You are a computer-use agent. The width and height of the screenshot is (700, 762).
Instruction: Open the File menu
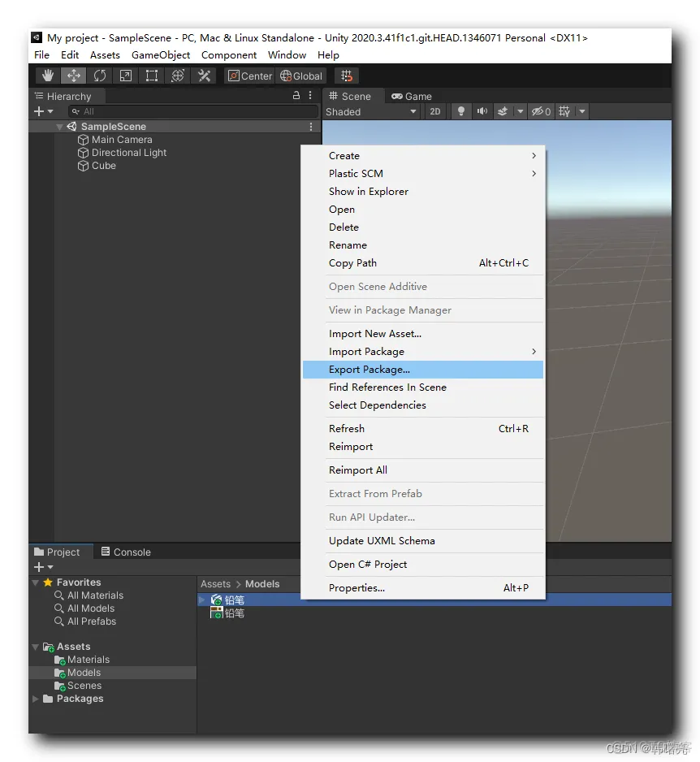(41, 55)
